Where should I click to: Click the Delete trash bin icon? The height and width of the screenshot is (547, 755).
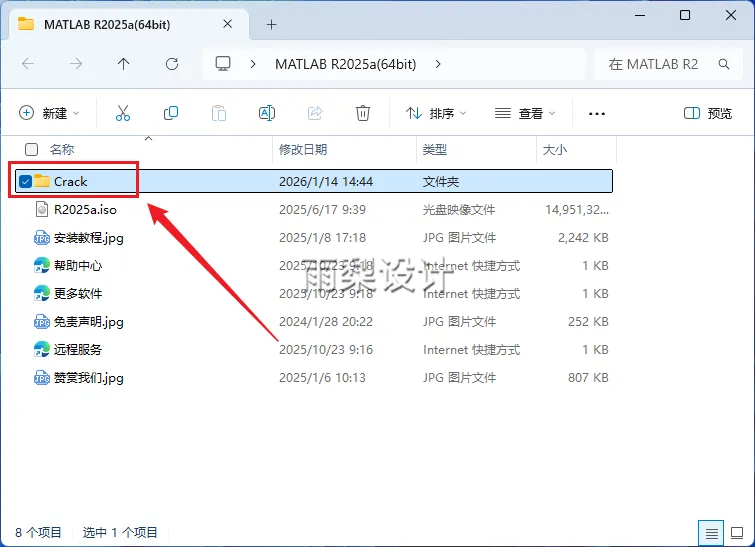point(363,114)
